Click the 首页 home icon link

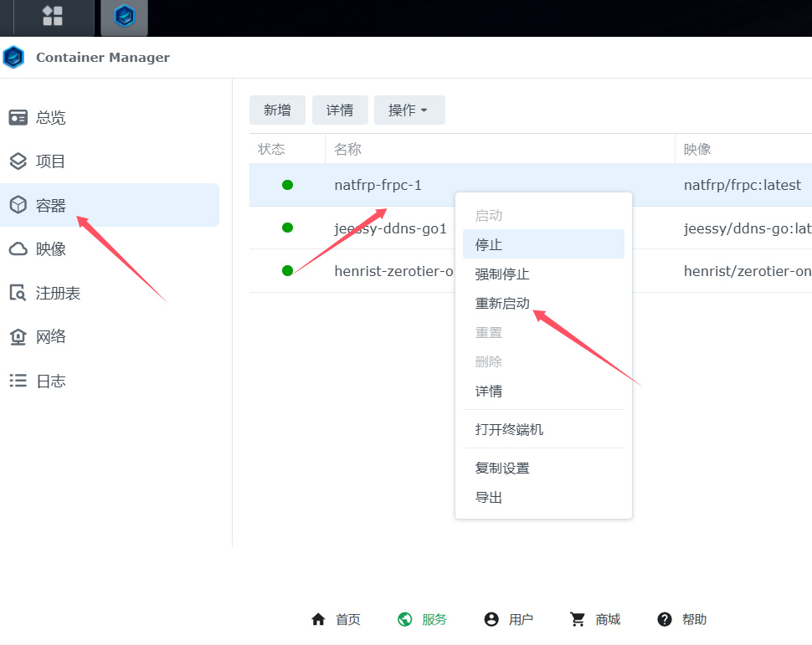click(336, 620)
